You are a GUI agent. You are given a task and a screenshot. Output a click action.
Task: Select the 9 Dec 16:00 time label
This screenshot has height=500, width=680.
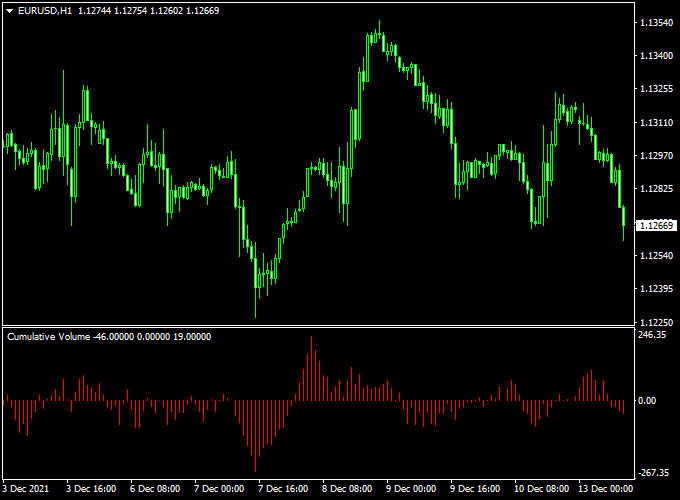click(475, 489)
